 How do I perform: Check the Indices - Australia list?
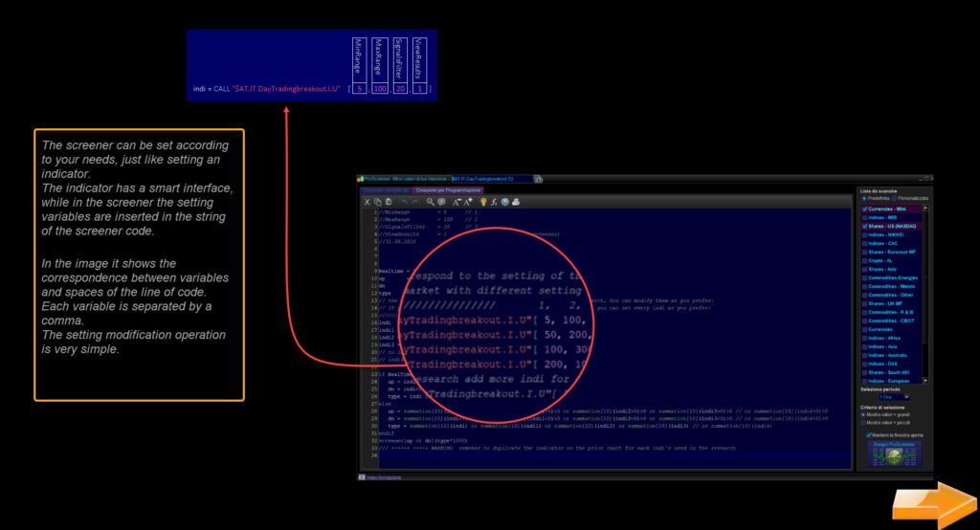point(865,355)
